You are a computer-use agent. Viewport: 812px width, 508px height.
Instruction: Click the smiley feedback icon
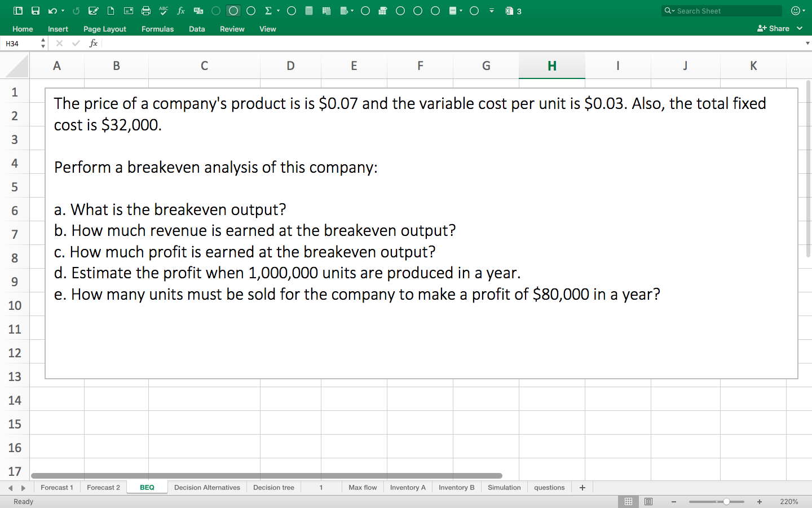tap(796, 11)
